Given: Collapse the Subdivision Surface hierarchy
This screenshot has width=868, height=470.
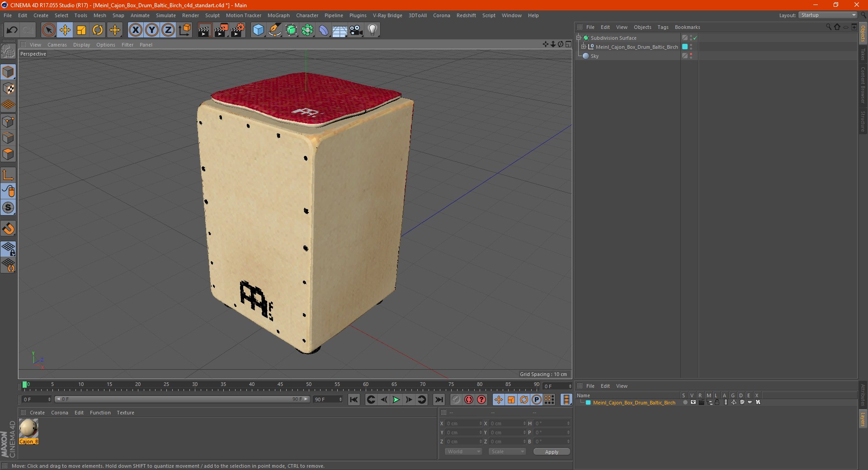Looking at the screenshot, I should 579,38.
